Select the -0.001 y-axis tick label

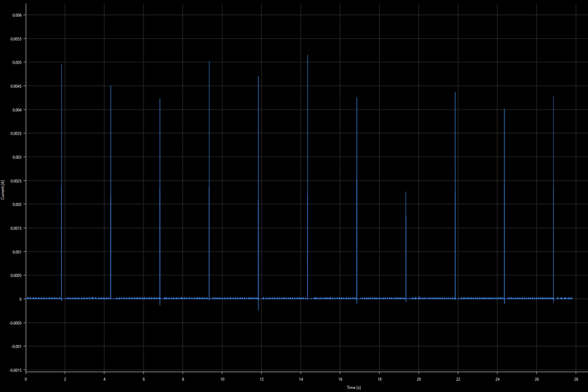click(16, 346)
